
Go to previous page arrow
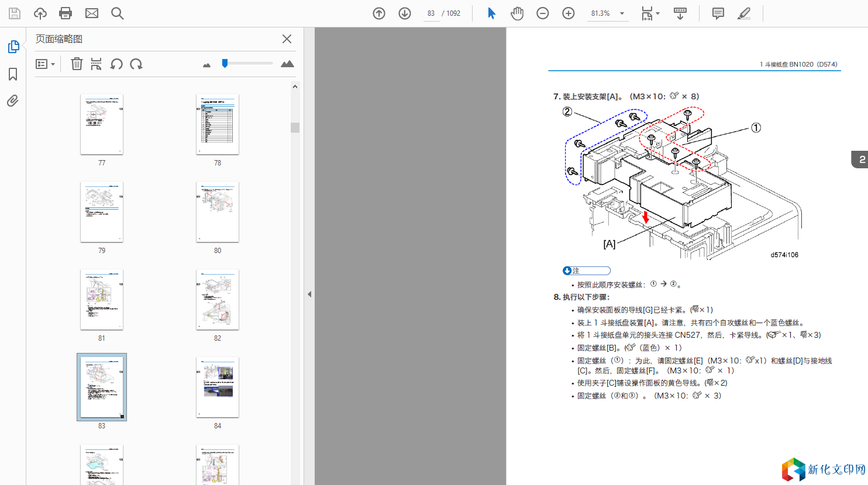tap(379, 13)
